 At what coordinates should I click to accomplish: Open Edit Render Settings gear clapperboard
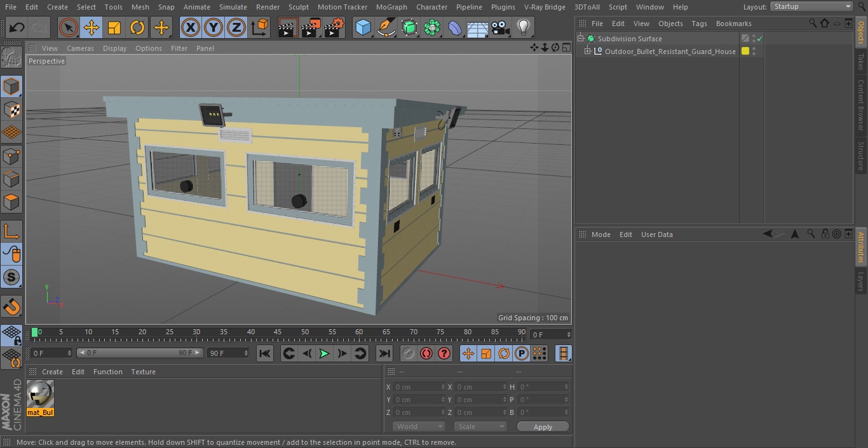tap(334, 27)
